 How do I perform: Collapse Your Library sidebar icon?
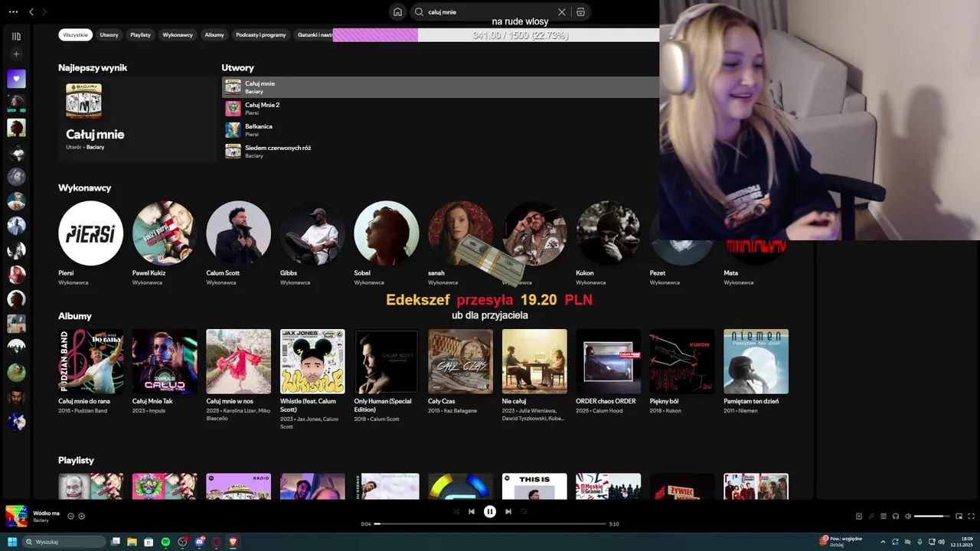coord(16,36)
